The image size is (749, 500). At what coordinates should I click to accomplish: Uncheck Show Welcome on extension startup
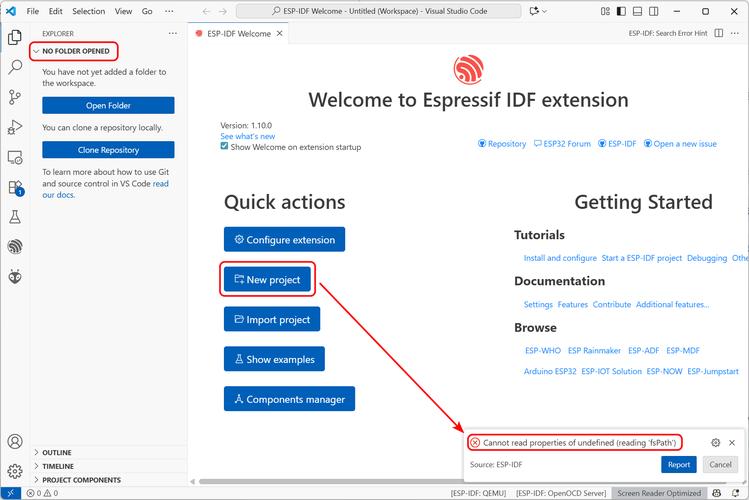(225, 147)
